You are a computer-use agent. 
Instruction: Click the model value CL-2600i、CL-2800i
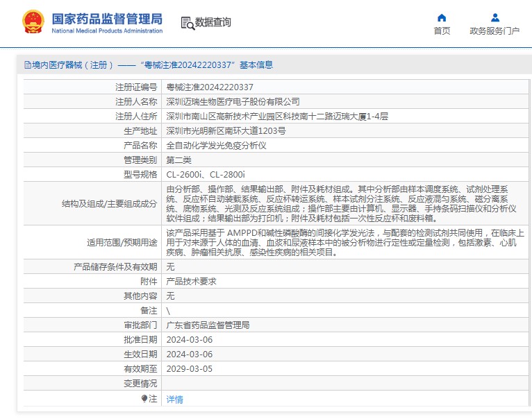206,174
